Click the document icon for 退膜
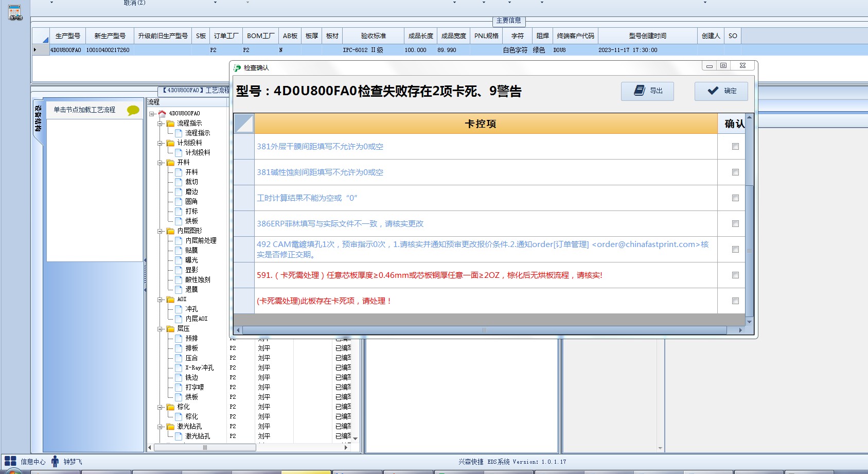Image resolution: width=868 pixels, height=474 pixels. click(179, 290)
